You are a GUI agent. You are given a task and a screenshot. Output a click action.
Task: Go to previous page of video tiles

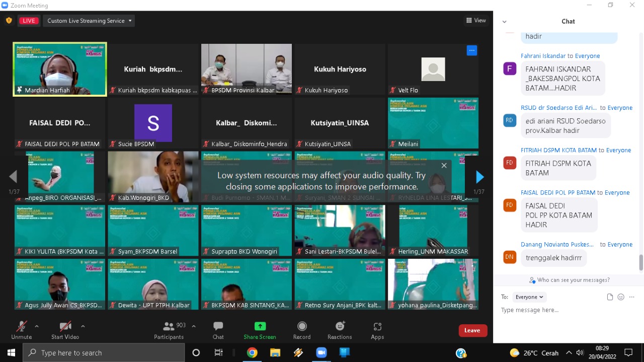pos(13,176)
